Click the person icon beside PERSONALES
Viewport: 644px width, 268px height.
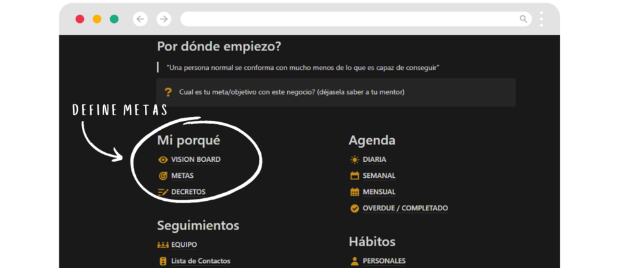(354, 261)
